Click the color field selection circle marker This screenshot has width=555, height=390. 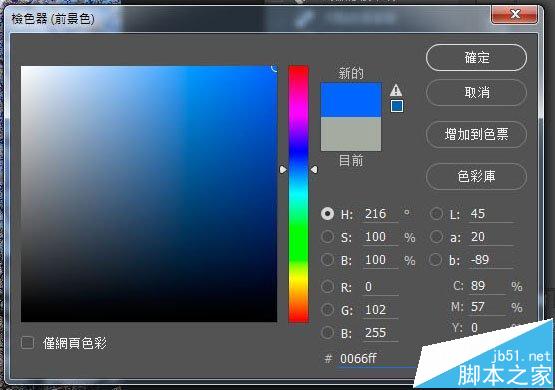tap(274, 68)
